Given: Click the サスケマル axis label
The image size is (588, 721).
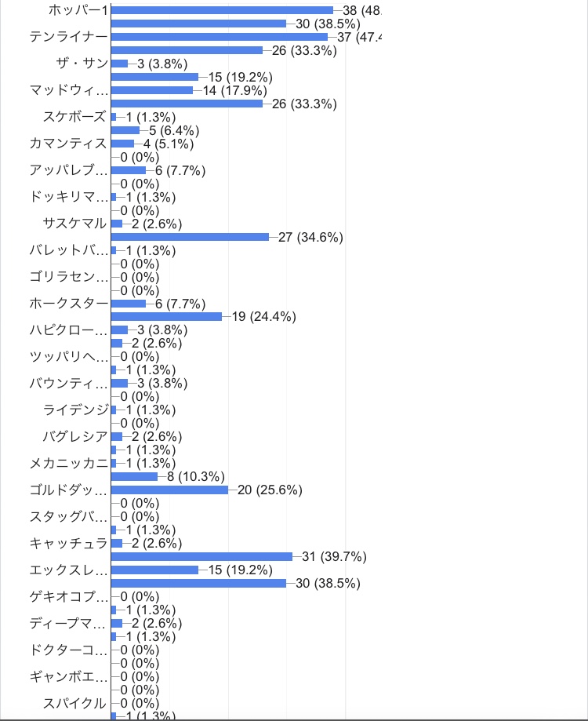Looking at the screenshot, I should click(x=74, y=224).
